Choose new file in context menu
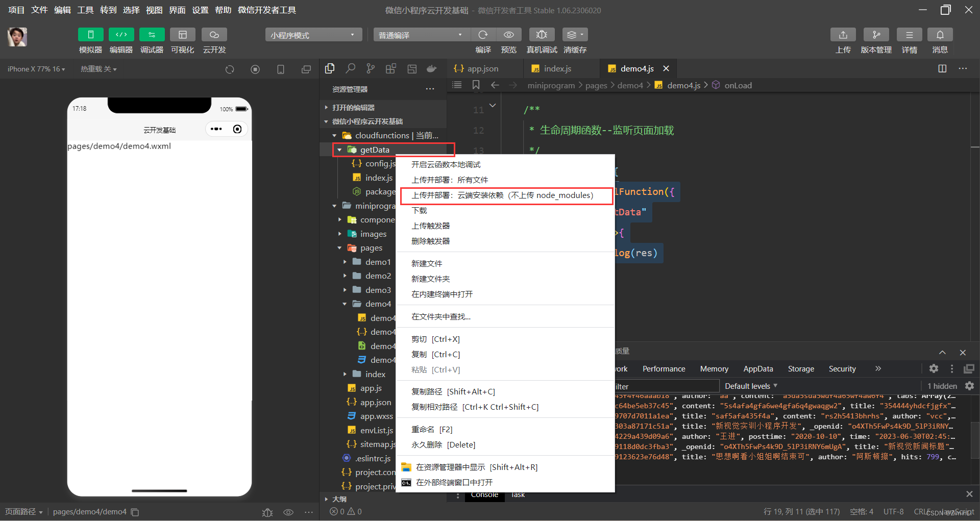980x521 pixels. pos(505,263)
